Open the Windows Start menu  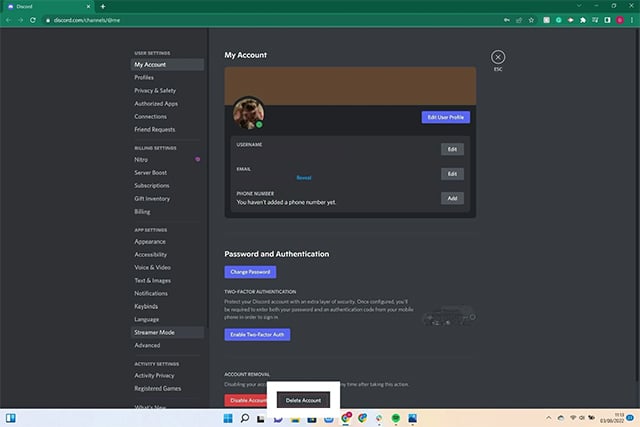pos(226,416)
